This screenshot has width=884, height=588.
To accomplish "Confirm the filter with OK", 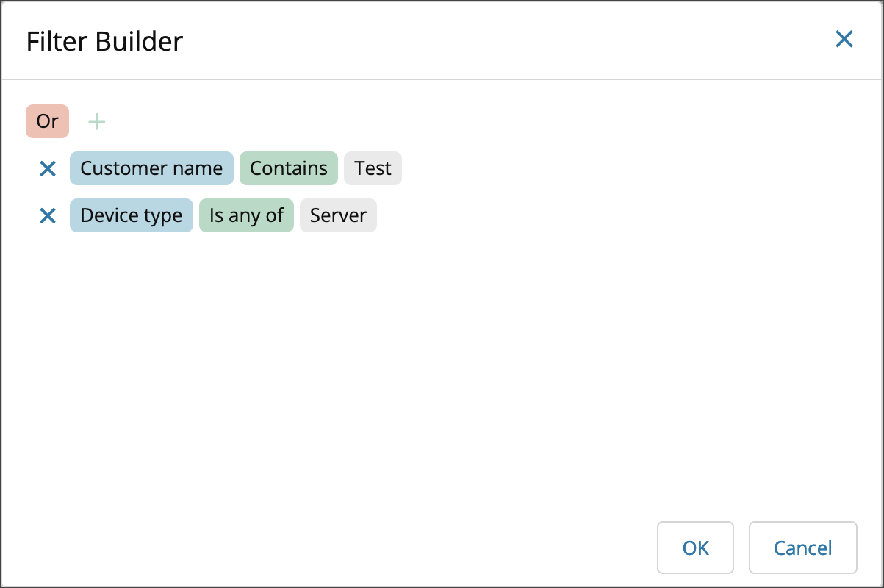I will pyautogui.click(x=695, y=548).
